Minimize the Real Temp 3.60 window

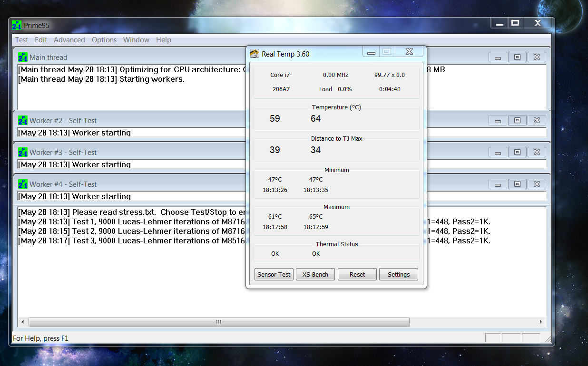(371, 52)
